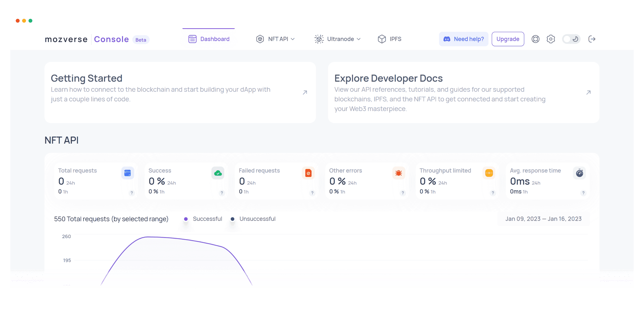This screenshot has width=644, height=325.
Task: Click the Console Beta title
Action: (121, 39)
